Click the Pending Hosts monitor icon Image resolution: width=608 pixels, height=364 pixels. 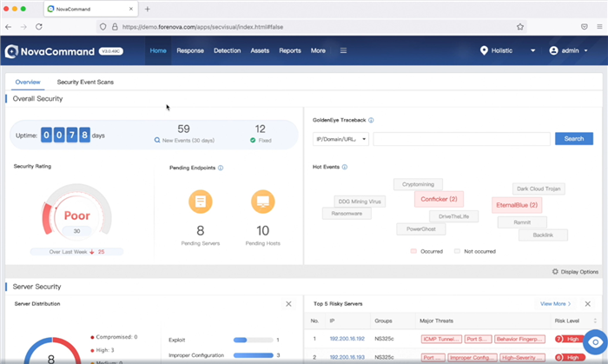[263, 202]
